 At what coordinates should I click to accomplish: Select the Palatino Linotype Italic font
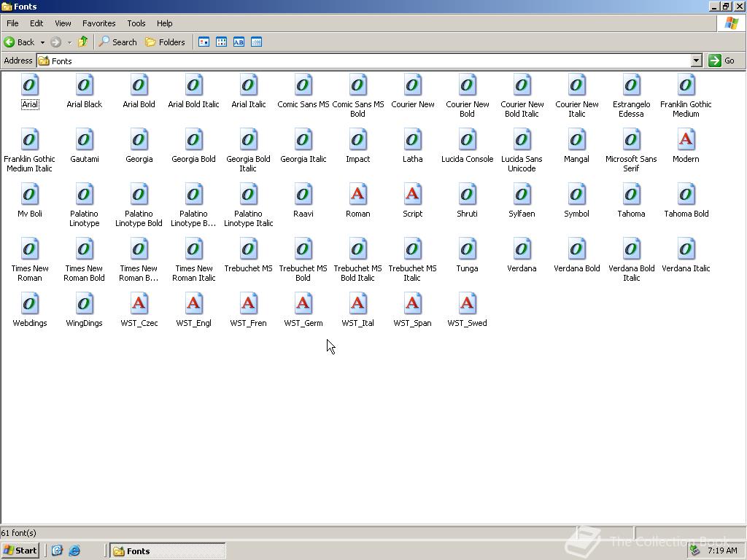click(248, 205)
